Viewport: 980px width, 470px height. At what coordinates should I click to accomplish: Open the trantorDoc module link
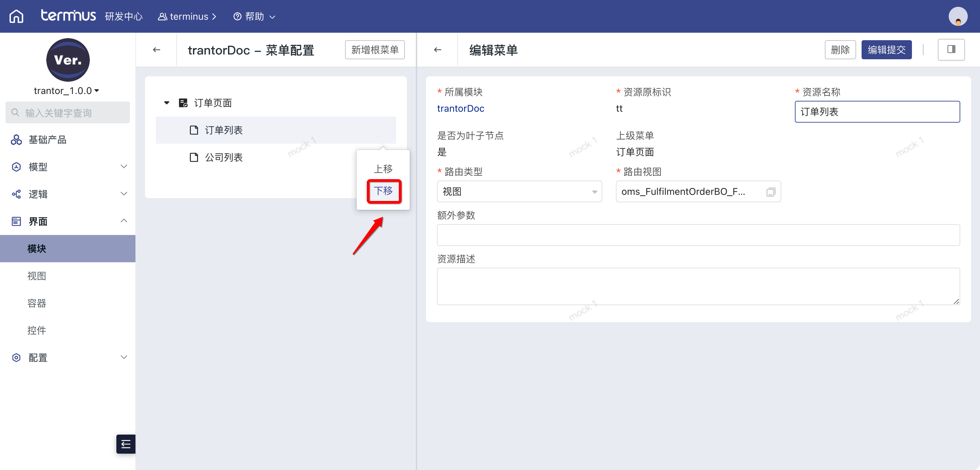click(461, 109)
